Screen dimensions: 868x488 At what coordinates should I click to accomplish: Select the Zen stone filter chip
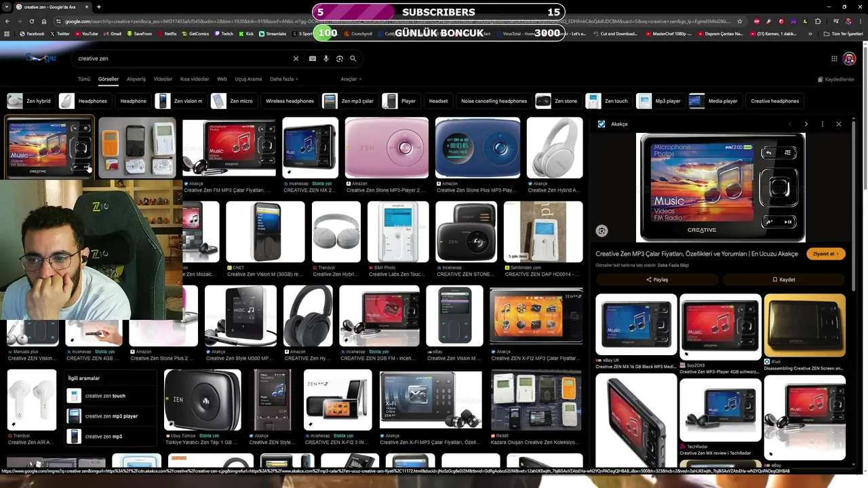pyautogui.click(x=557, y=101)
